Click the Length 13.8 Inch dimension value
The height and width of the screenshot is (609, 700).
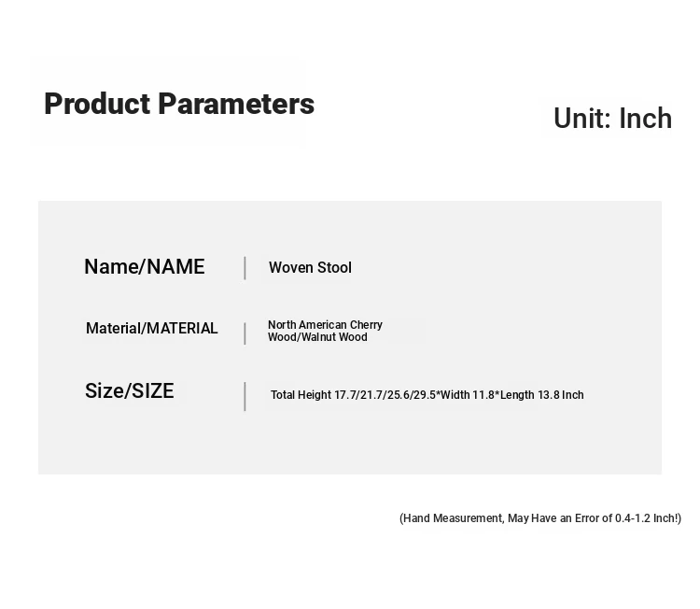(542, 395)
